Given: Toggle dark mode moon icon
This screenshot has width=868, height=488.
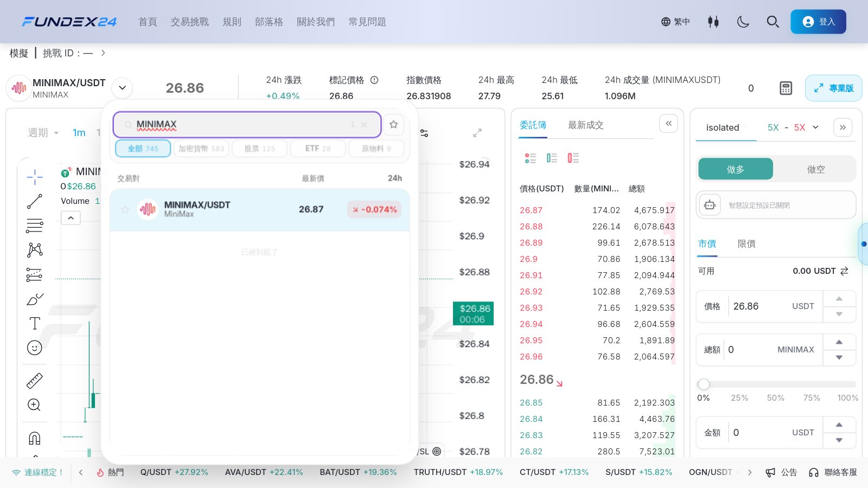Looking at the screenshot, I should click(743, 22).
